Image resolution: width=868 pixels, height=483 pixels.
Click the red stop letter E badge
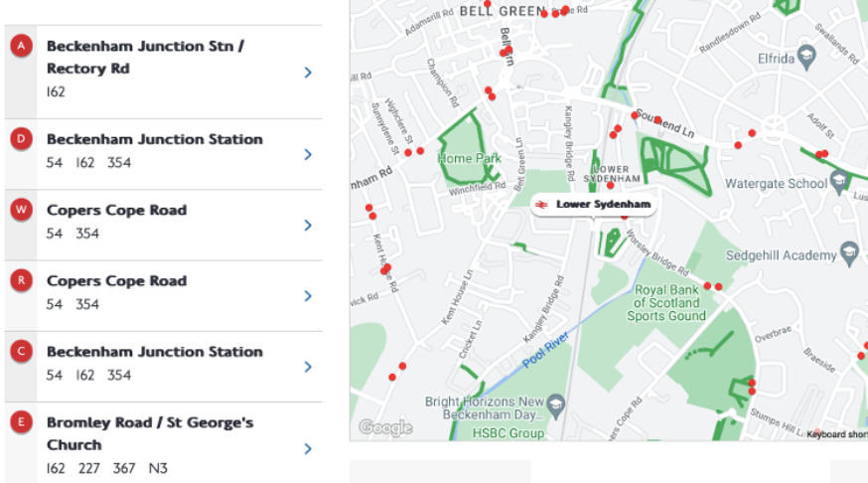pyautogui.click(x=21, y=422)
